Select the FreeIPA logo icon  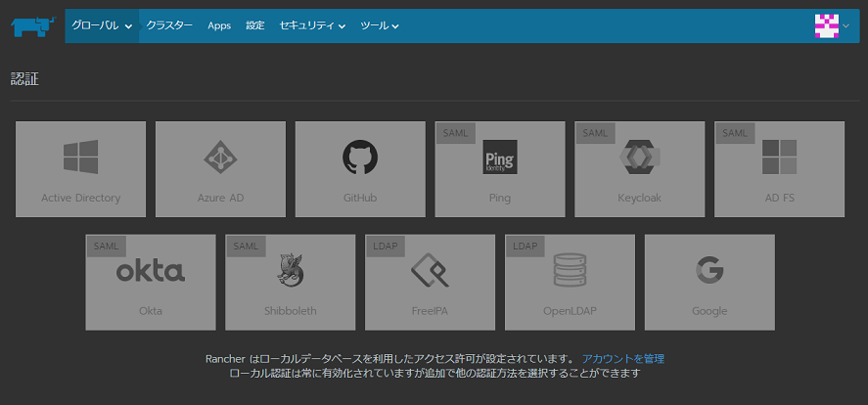pyautogui.click(x=431, y=270)
